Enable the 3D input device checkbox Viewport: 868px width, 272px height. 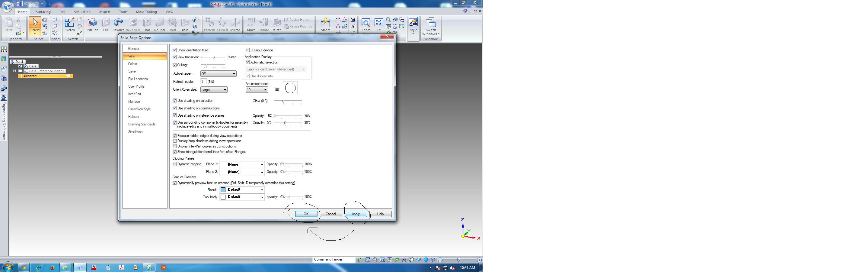248,50
